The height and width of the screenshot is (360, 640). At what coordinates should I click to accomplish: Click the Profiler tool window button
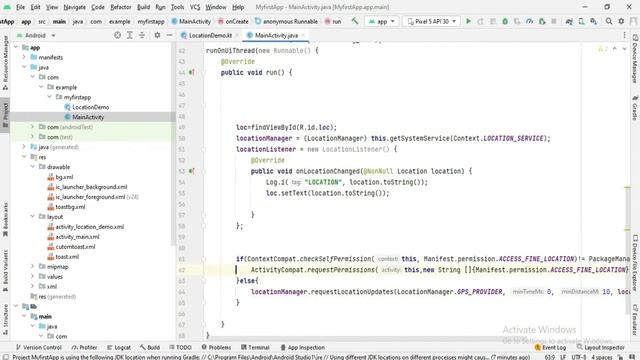point(84,347)
